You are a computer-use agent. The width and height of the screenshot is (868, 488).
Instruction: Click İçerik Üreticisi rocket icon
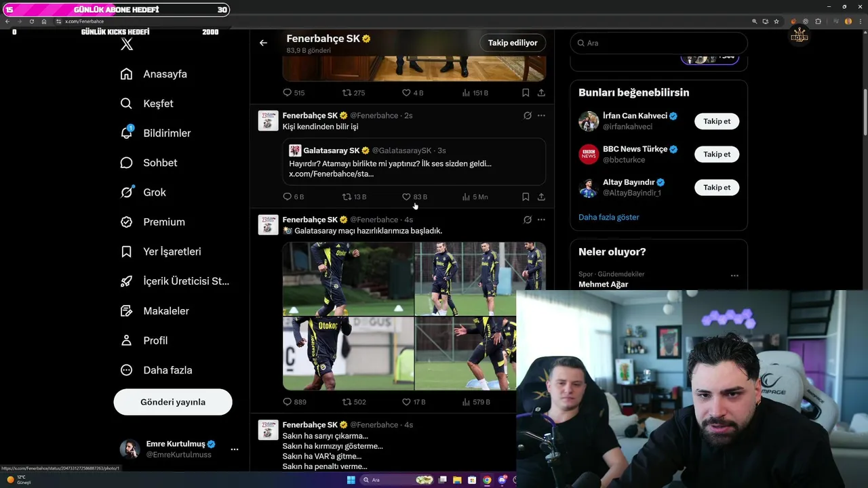(126, 281)
